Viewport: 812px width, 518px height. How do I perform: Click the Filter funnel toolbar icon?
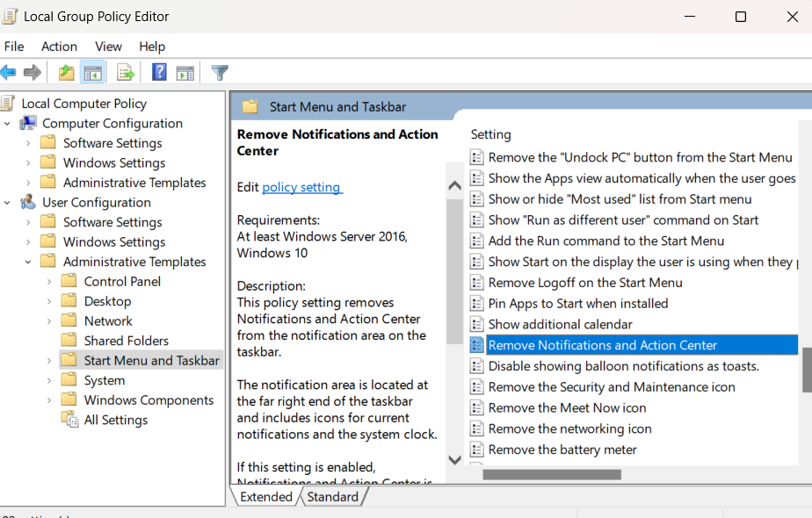point(220,73)
